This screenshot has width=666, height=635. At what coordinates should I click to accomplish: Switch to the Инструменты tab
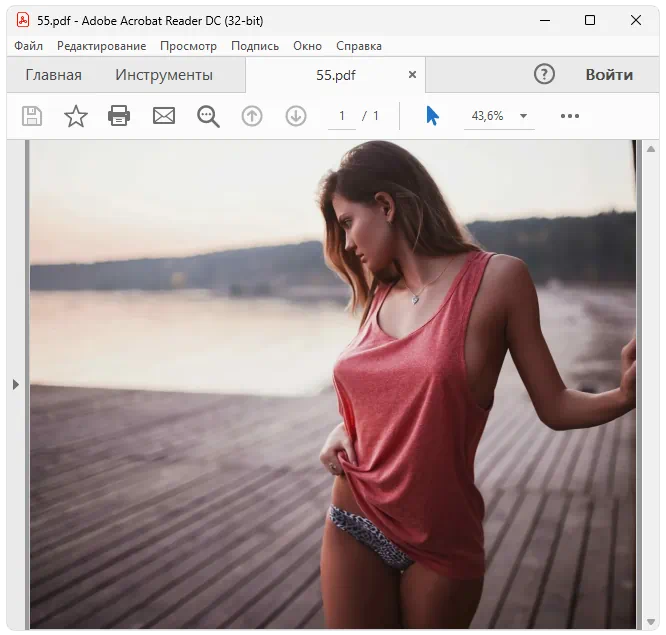(x=164, y=75)
